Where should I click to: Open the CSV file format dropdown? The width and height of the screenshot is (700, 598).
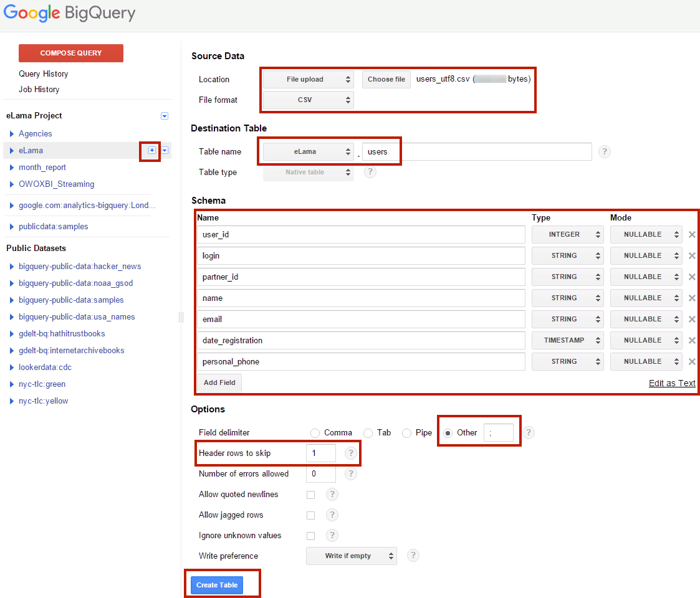click(309, 100)
